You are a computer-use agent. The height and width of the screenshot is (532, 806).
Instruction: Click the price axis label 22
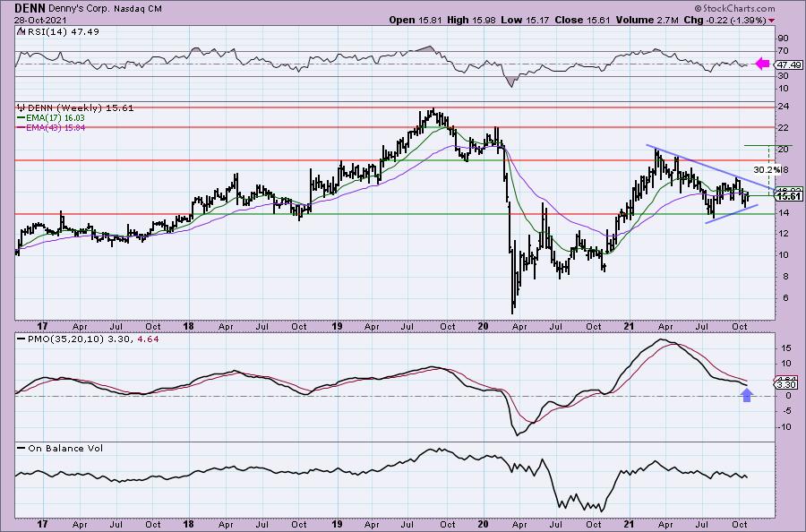[783, 127]
